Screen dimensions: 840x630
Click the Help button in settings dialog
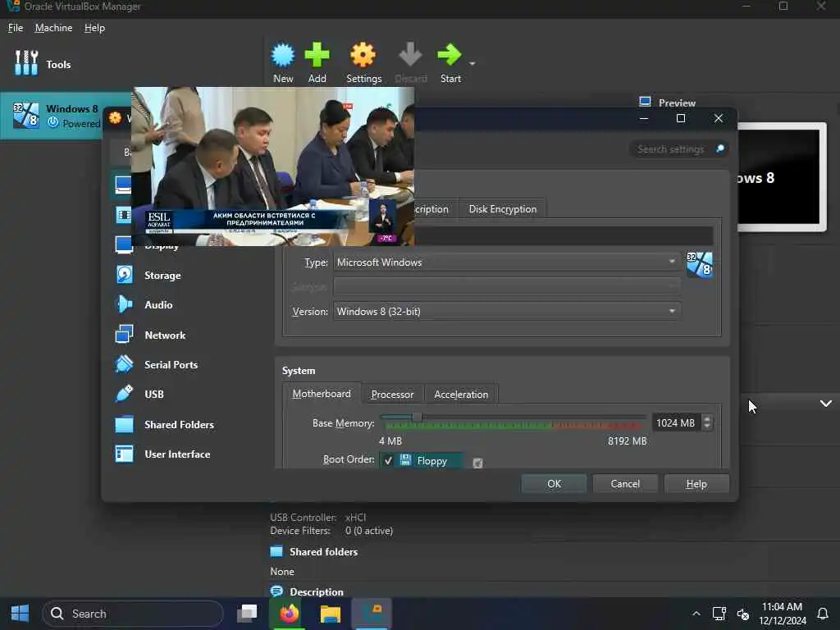pyautogui.click(x=696, y=484)
